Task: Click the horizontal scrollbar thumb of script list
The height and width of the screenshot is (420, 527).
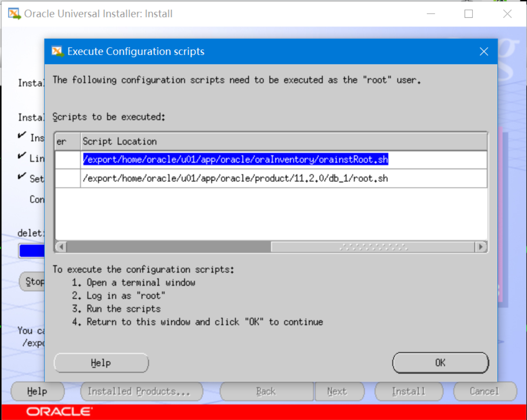Action: 373,247
